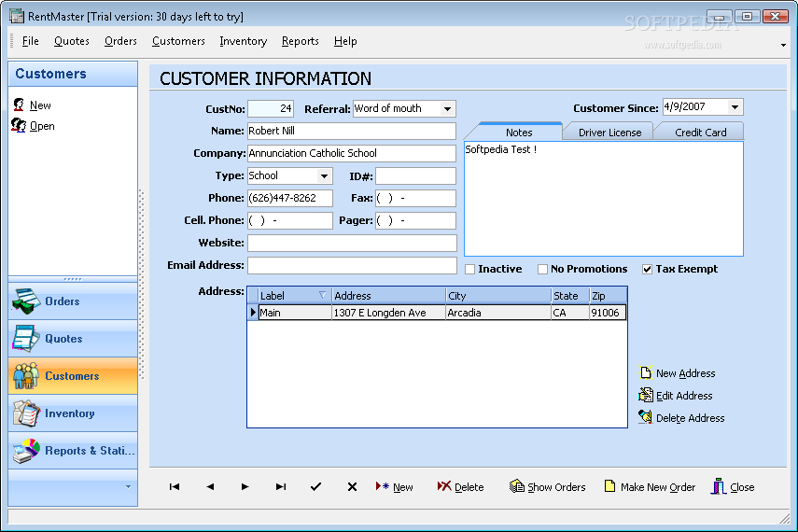Click the menu bar overflow arrow
Screen dimensions: 798x532
[783, 46]
